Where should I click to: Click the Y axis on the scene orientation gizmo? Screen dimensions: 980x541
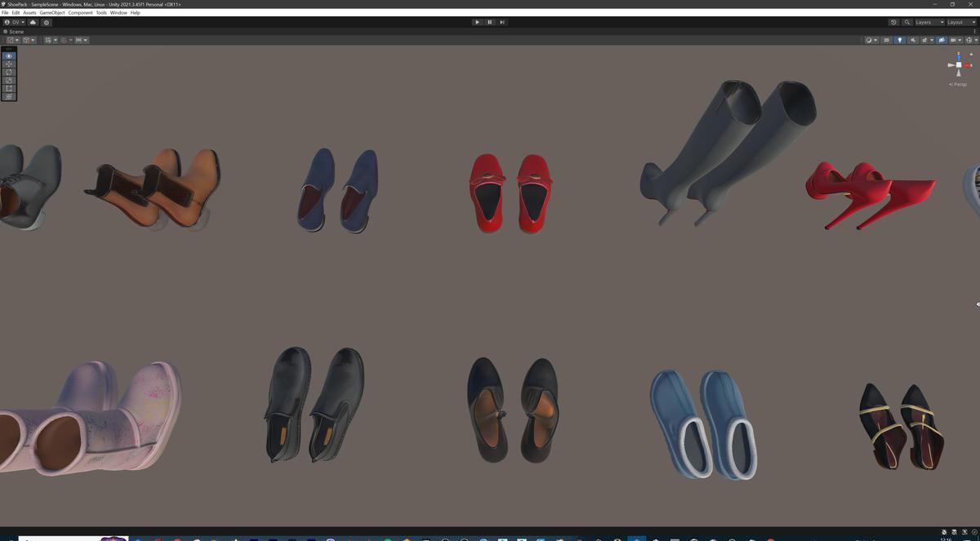point(958,55)
